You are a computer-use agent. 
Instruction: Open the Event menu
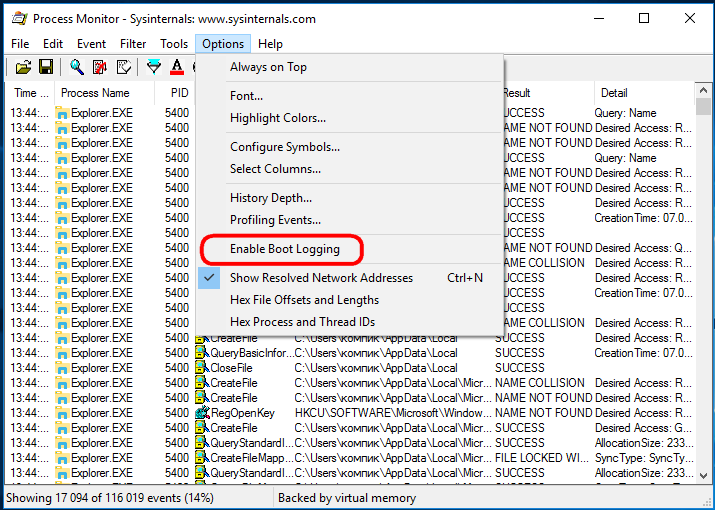point(91,44)
